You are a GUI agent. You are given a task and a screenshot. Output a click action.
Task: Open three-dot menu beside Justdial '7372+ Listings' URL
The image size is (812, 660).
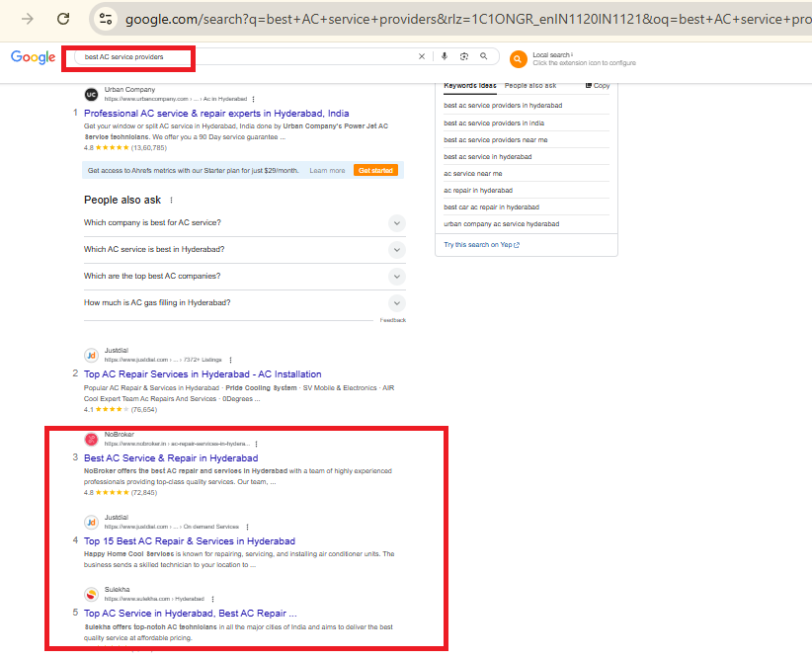click(230, 360)
